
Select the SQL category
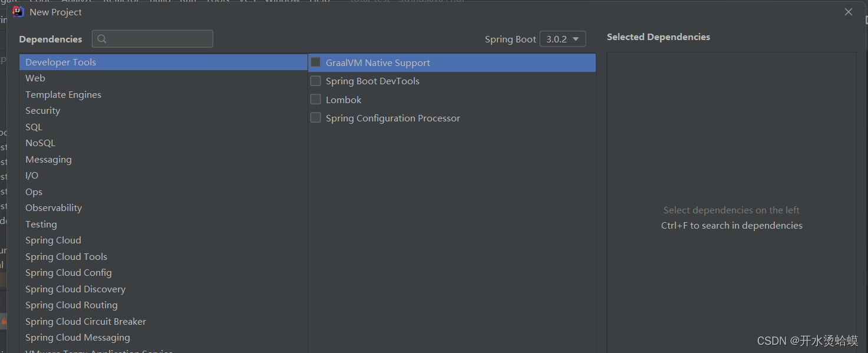[x=163, y=127]
